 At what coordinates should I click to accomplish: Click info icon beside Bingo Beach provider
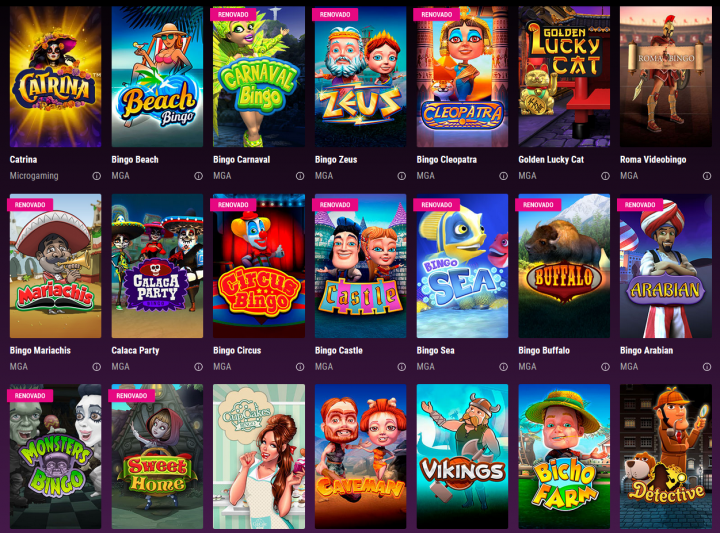(198, 176)
